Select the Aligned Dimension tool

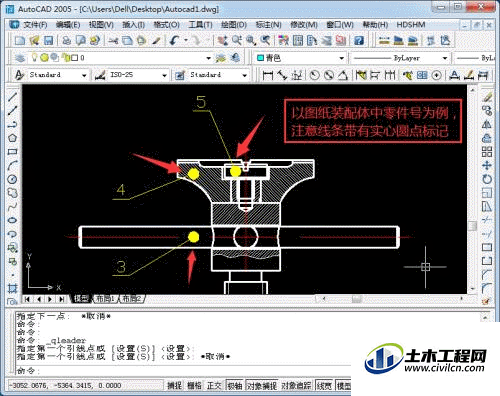(x=283, y=75)
